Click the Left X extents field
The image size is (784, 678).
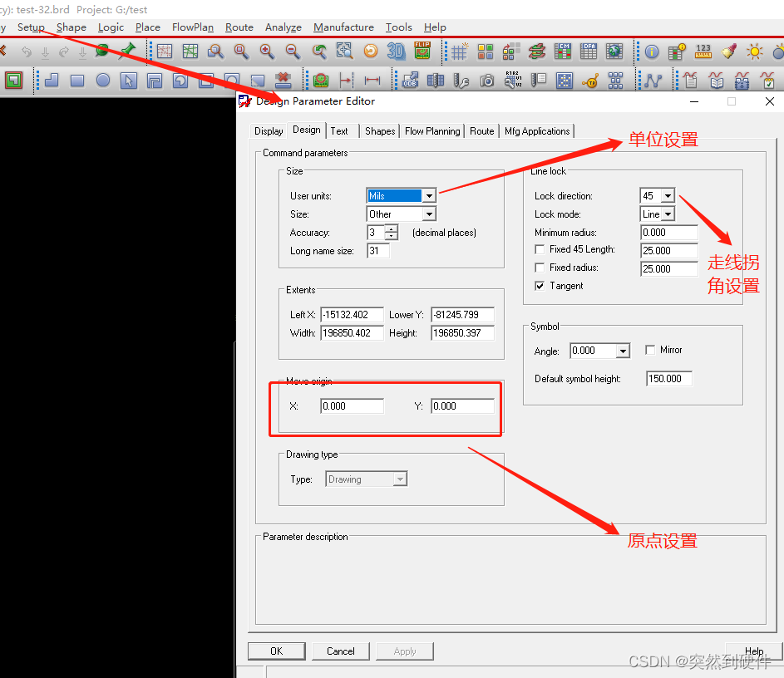point(352,315)
